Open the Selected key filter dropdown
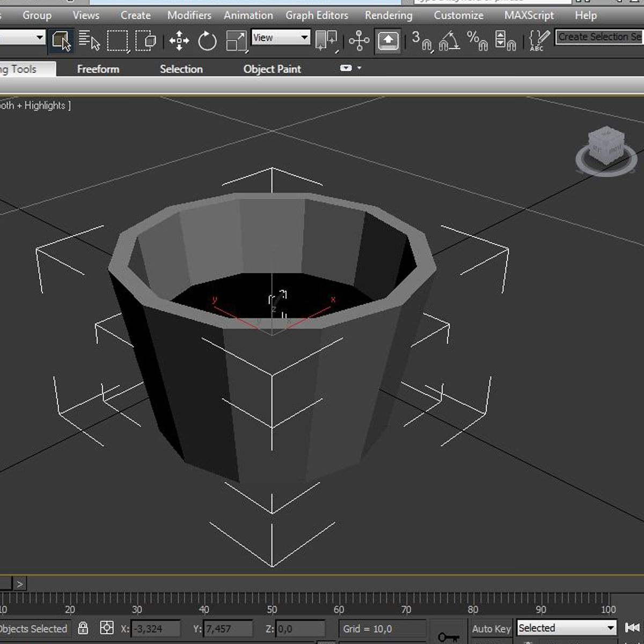 tap(567, 628)
